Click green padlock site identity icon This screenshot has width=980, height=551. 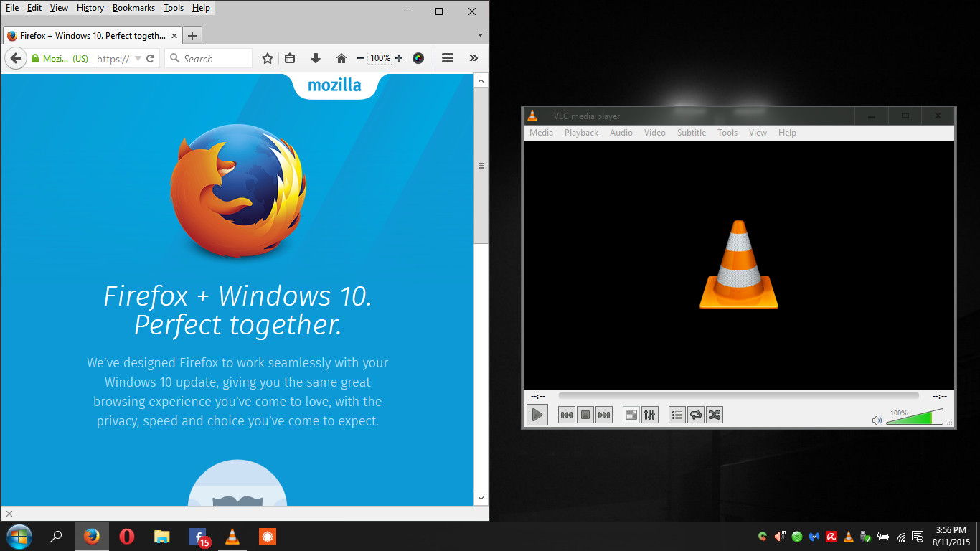(34, 59)
